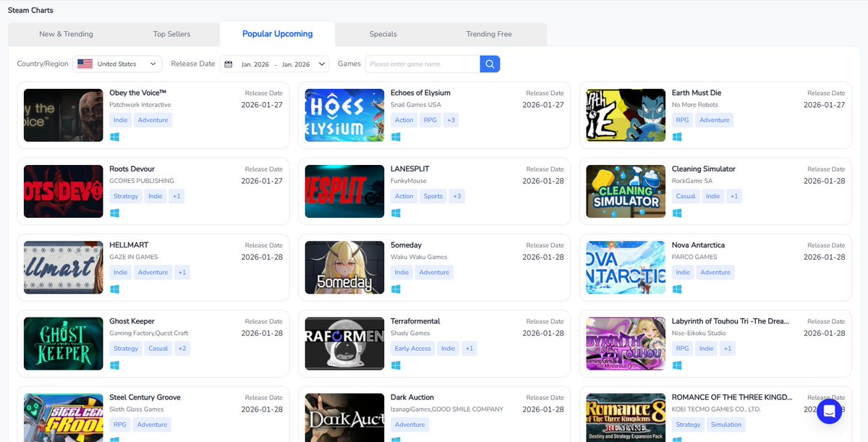Open the Steel Century Groove title link

(145, 397)
